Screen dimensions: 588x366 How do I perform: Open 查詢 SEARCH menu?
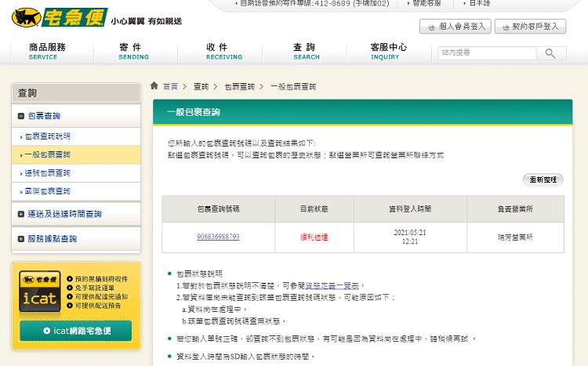pos(306,52)
